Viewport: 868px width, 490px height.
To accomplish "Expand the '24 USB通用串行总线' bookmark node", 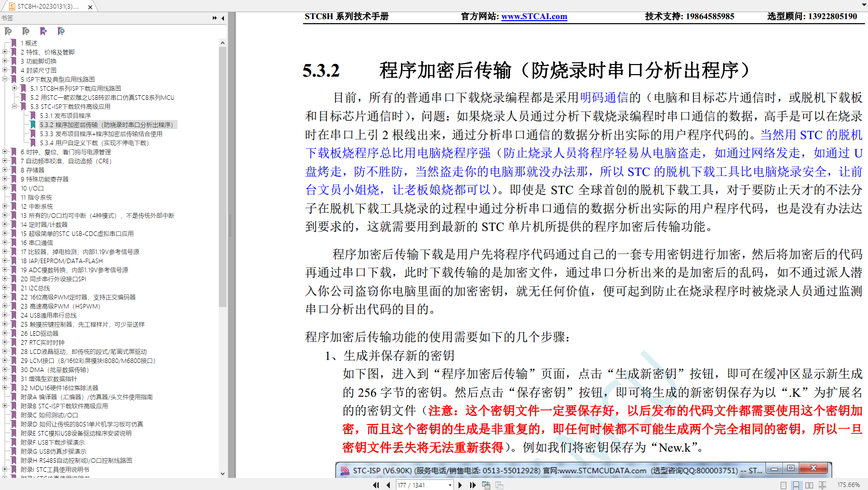I will pos(5,315).
